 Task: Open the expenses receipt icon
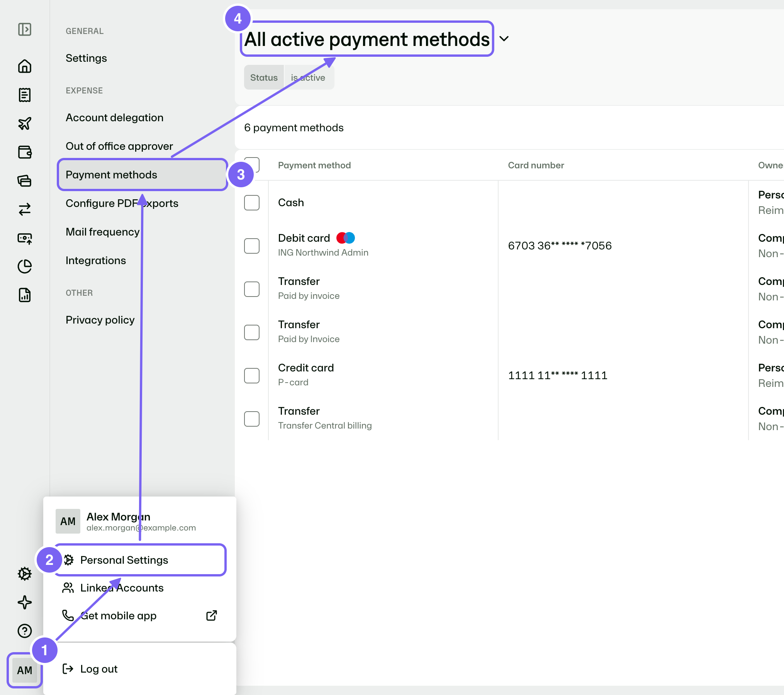click(x=25, y=95)
